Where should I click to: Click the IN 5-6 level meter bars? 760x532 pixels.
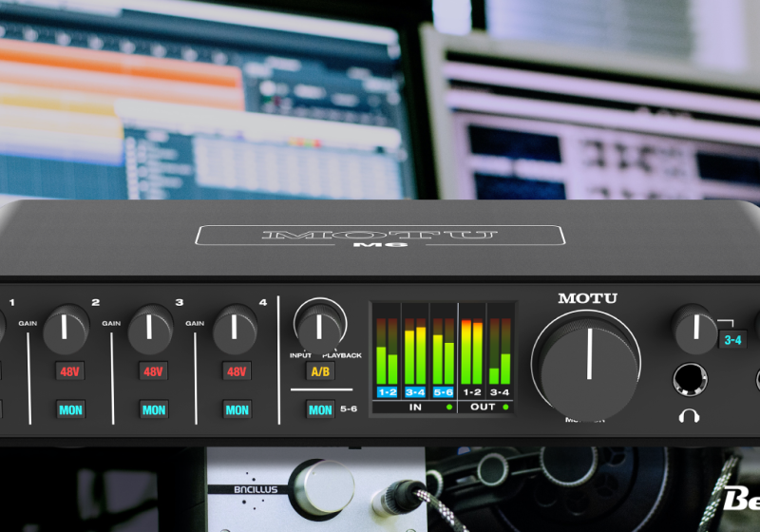pos(443,351)
